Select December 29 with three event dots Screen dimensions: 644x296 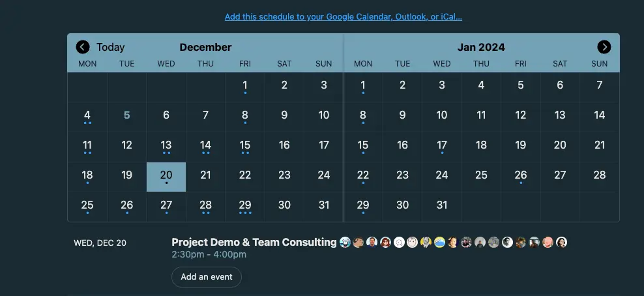coord(245,207)
